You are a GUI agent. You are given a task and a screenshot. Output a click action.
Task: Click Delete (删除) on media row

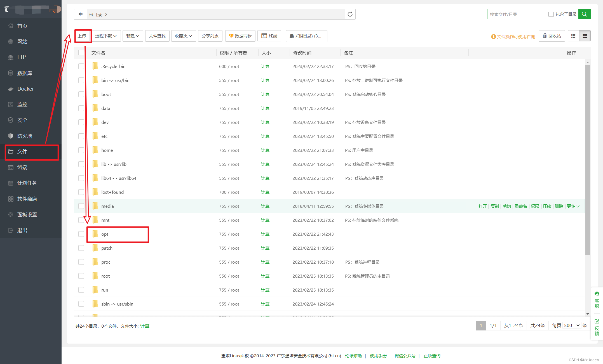(559, 206)
